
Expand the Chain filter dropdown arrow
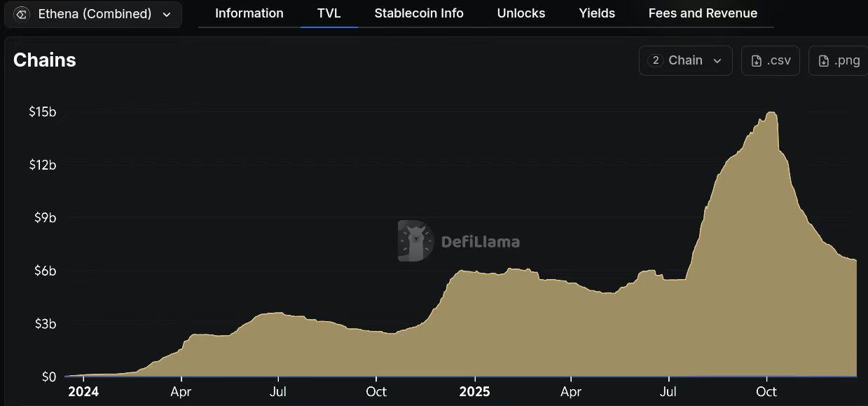(x=717, y=61)
